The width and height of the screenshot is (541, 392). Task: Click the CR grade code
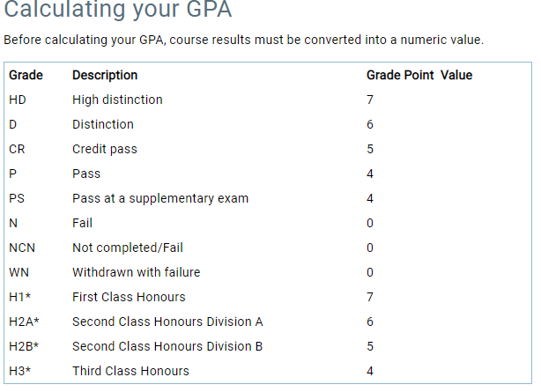tap(17, 149)
